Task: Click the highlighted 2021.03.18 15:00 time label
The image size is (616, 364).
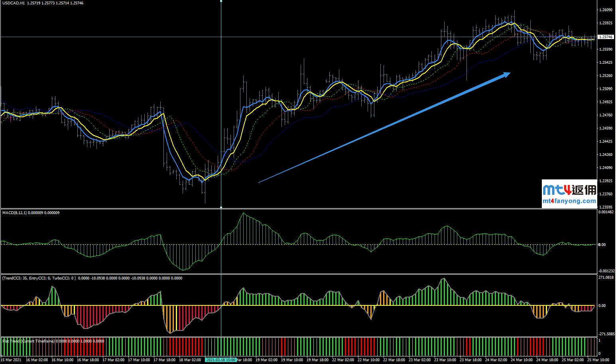Action: 221,360
